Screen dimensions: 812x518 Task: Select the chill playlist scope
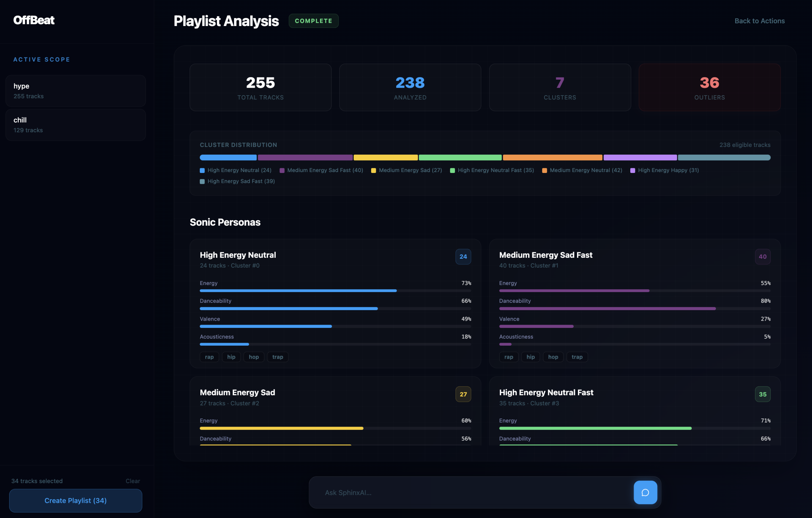75,125
